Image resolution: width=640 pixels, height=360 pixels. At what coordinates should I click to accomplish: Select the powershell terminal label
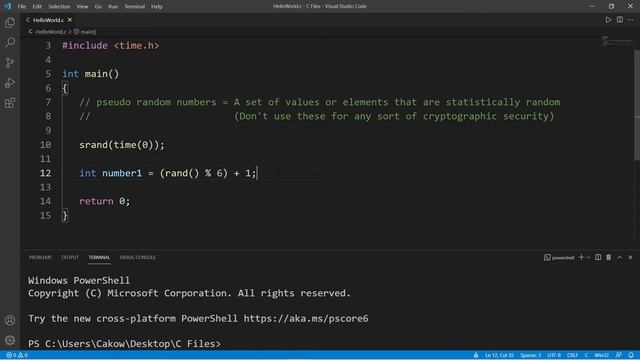(x=559, y=258)
